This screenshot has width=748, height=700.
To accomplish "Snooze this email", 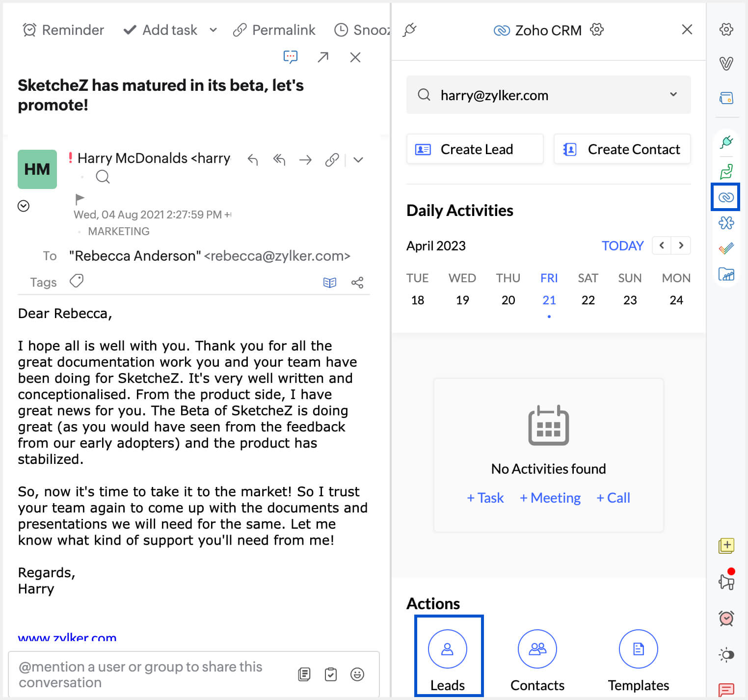I will [362, 30].
